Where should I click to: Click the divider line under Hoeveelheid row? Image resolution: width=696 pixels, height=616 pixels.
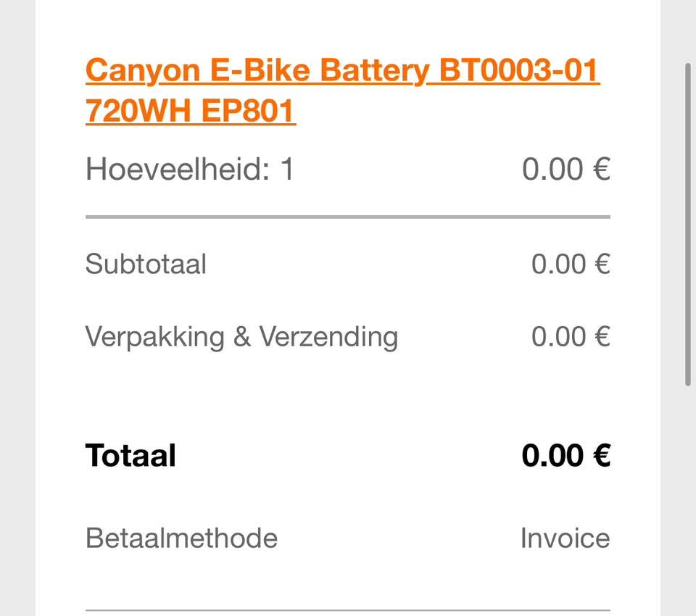click(x=348, y=217)
